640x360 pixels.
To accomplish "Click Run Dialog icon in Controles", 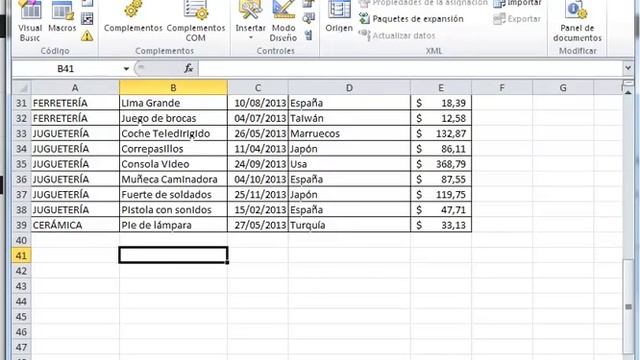I will pyautogui.click(x=309, y=36).
